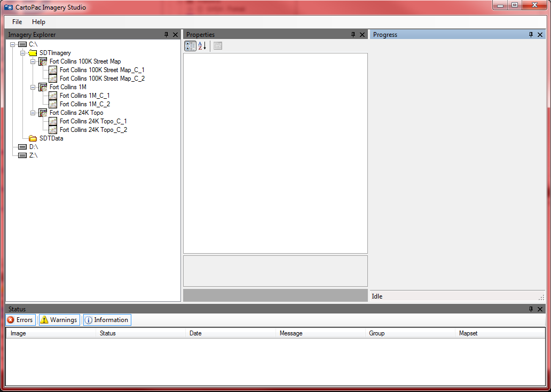Close the Progress panel

click(540, 35)
